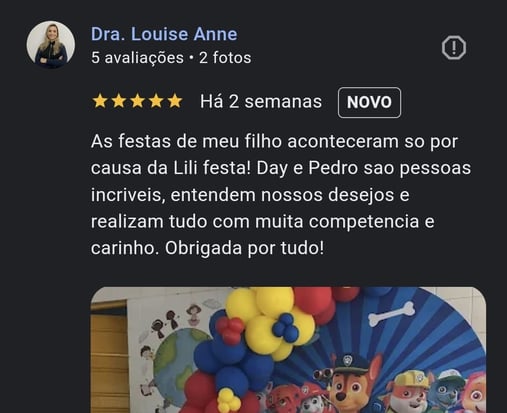Click the NOVO badge
The width and height of the screenshot is (507, 413).
(369, 102)
